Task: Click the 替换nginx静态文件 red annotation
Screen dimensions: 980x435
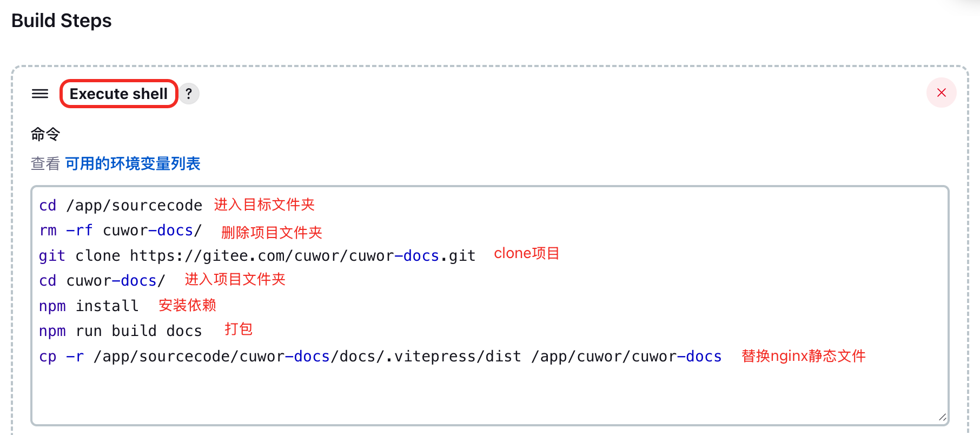Action: pyautogui.click(x=804, y=356)
